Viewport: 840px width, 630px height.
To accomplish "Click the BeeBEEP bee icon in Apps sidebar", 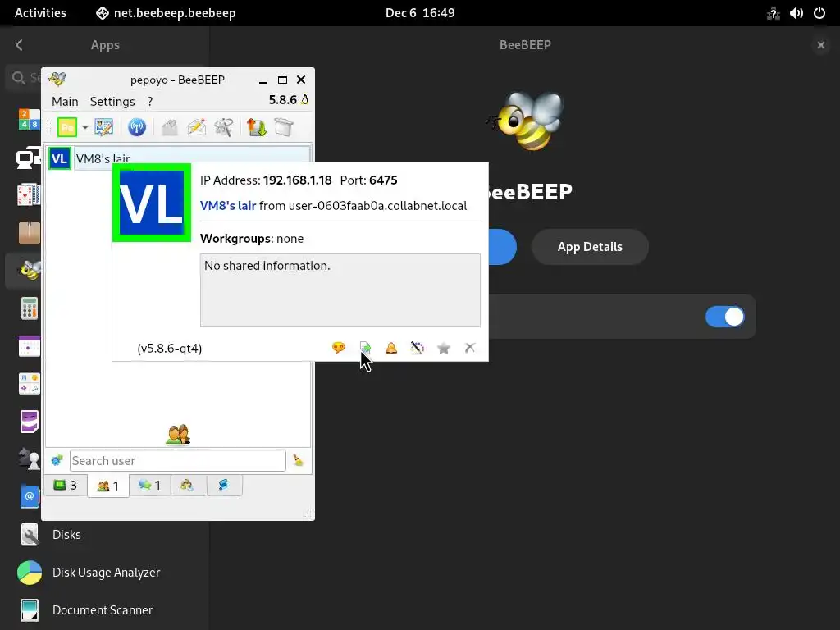I will click(30, 270).
